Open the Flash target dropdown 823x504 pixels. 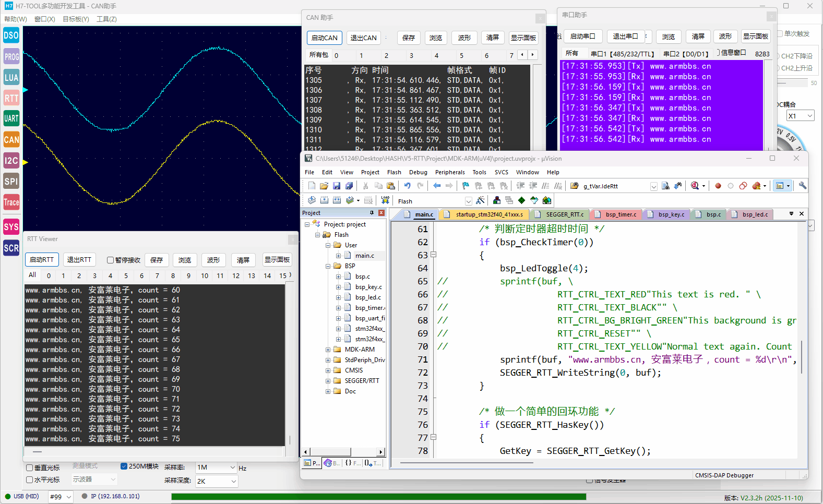[468, 201]
